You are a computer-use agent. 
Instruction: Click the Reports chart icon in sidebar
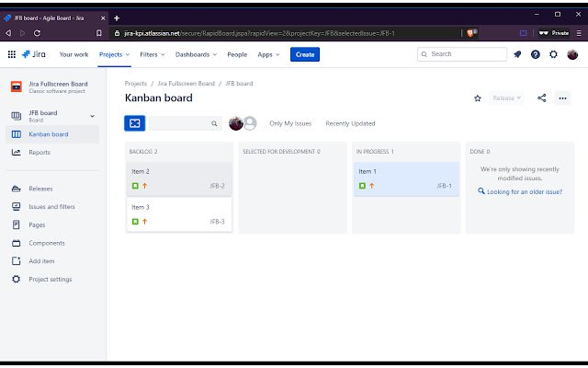coord(17,153)
